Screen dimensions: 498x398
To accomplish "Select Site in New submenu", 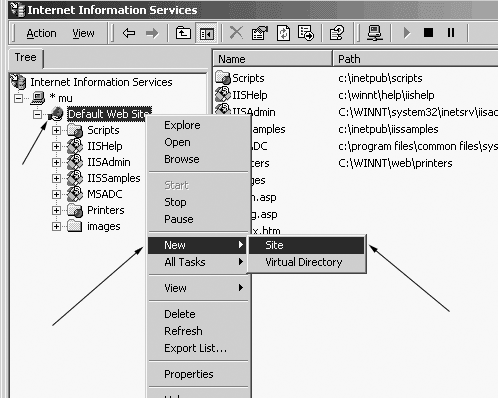I will [307, 245].
